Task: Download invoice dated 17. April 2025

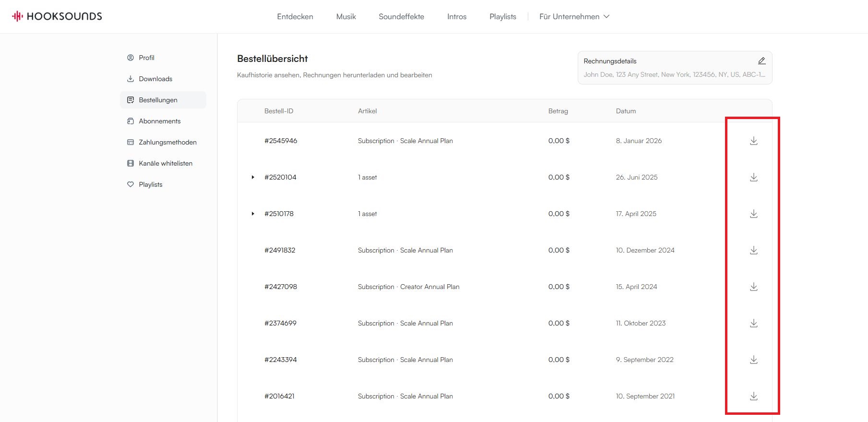Action: (x=753, y=214)
